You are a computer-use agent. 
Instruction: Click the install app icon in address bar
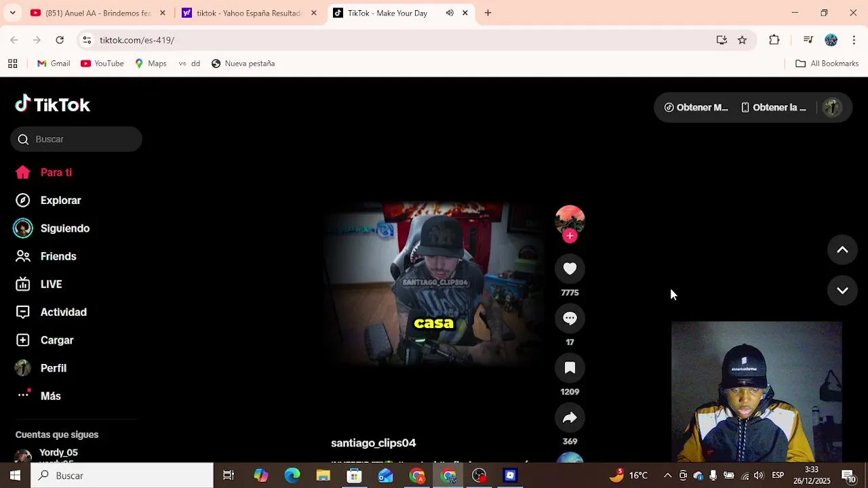click(x=722, y=40)
